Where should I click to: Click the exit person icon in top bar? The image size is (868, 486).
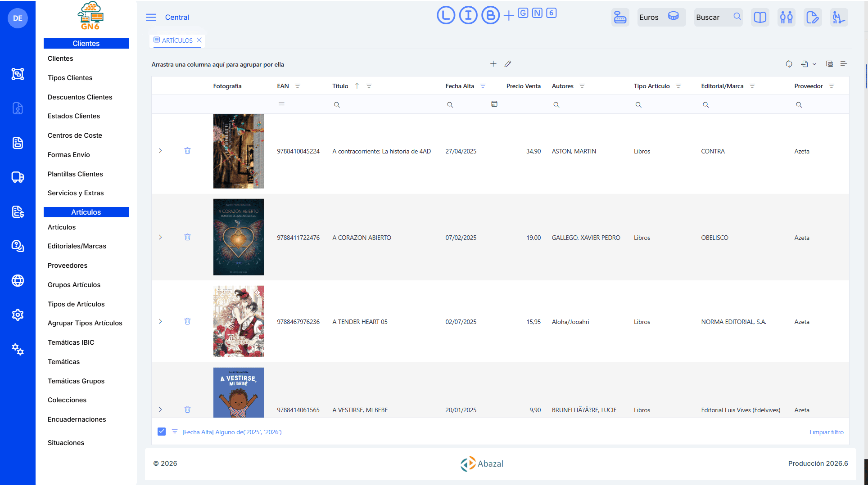pos(839,17)
